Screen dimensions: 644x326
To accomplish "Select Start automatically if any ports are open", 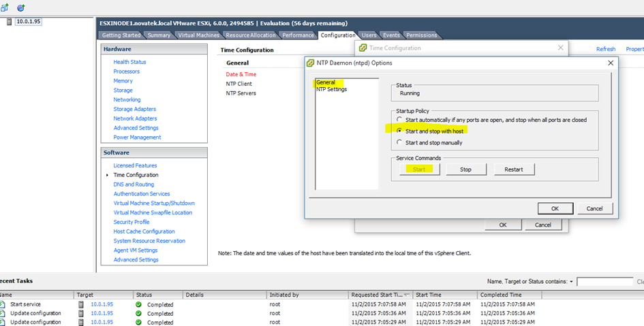I will (x=399, y=119).
